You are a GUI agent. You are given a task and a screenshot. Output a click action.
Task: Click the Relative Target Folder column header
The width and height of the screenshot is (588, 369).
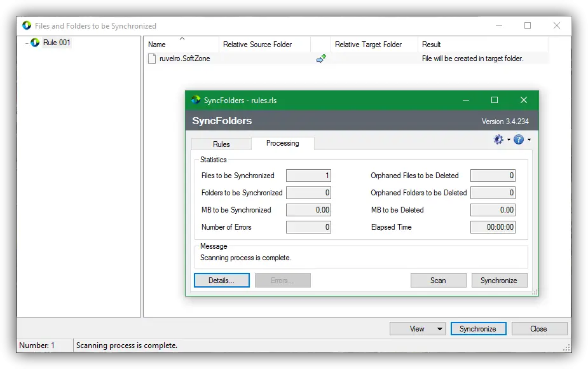click(x=374, y=45)
